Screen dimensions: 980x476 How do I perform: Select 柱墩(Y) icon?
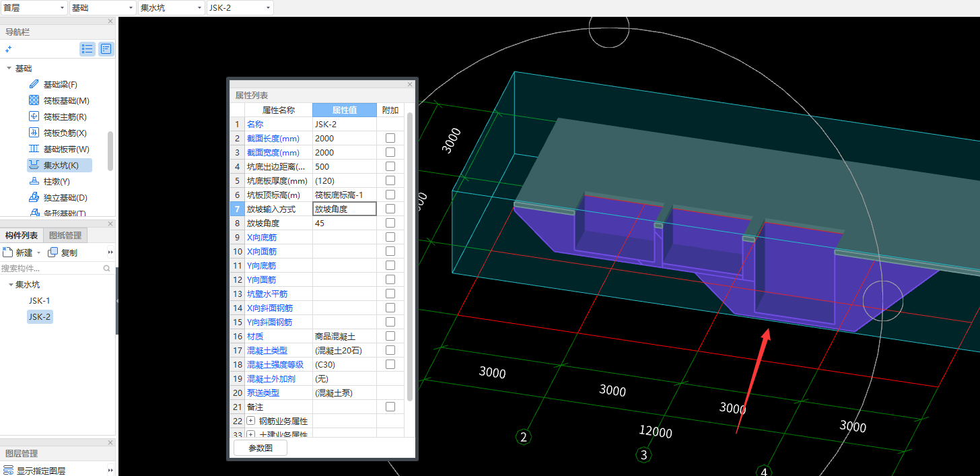click(x=34, y=181)
